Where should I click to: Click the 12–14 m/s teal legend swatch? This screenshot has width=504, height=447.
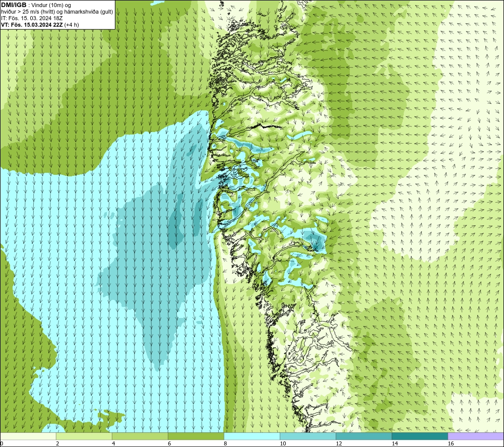coord(364,436)
